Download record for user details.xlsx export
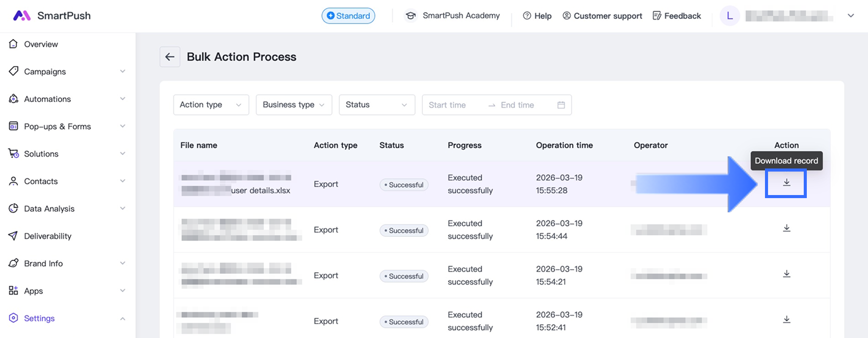Image resolution: width=868 pixels, height=338 pixels. pyautogui.click(x=786, y=183)
